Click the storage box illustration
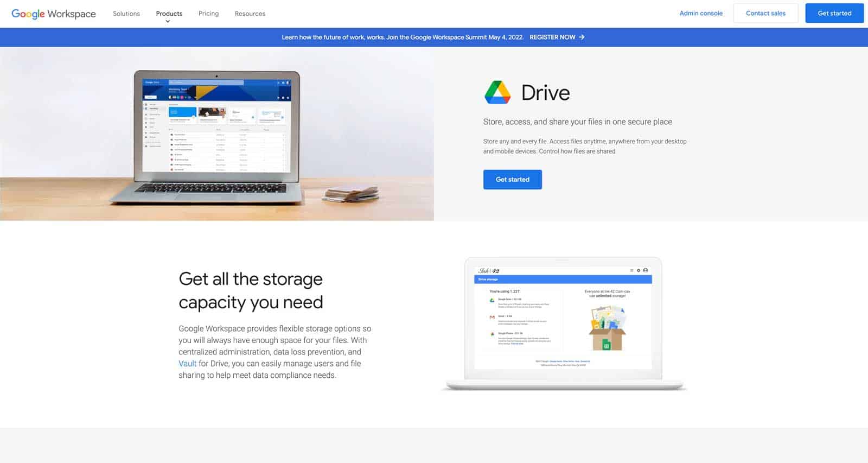The height and width of the screenshot is (463, 868). [x=608, y=328]
